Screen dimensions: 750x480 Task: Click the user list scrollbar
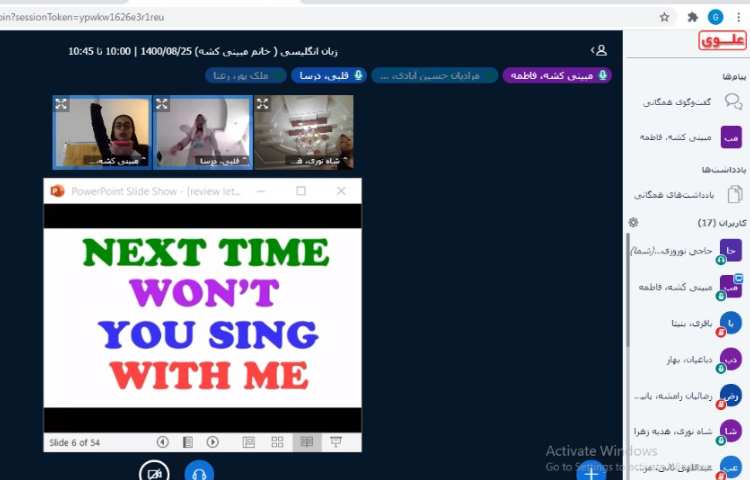(628, 290)
